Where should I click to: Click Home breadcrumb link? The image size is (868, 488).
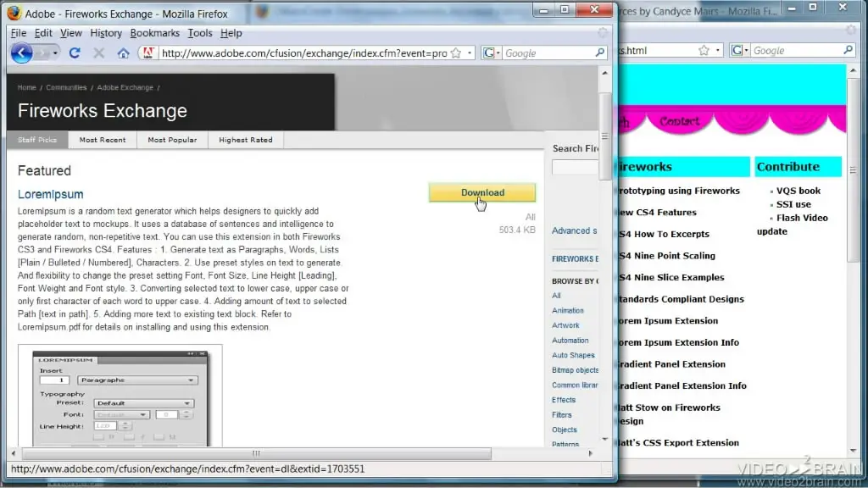(x=26, y=87)
